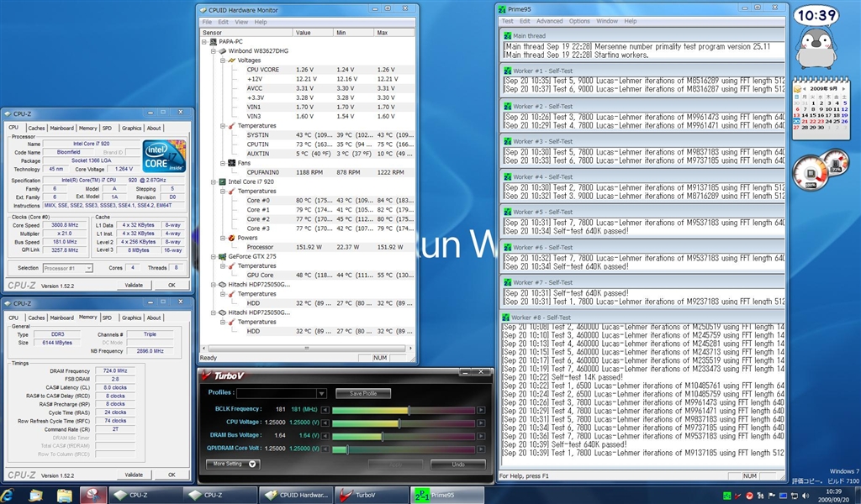This screenshot has width=861, height=504.
Task: Click OK in lower CPU-Z window
Action: click(x=172, y=475)
